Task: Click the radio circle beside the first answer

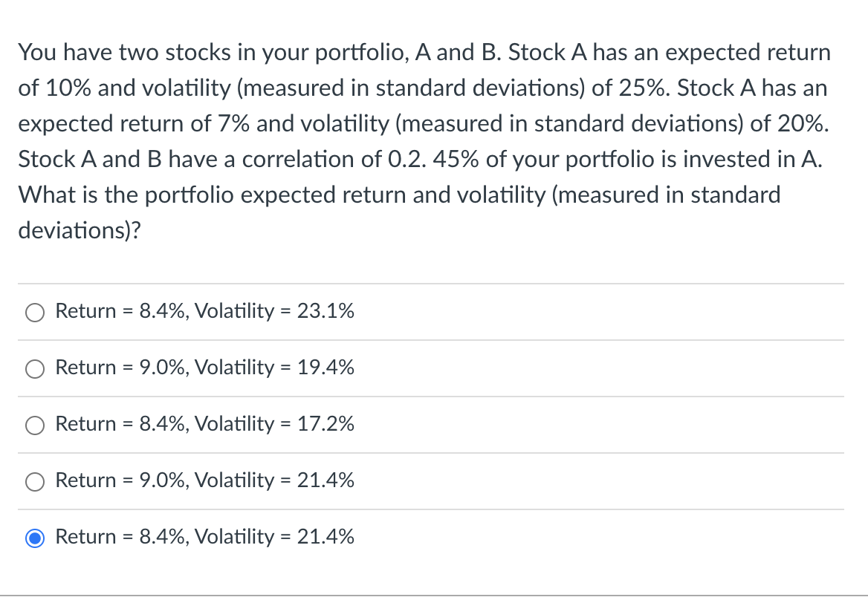Action: (x=34, y=313)
